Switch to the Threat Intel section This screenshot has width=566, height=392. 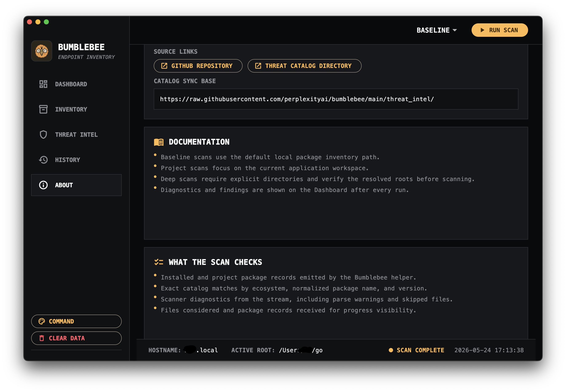coord(76,135)
